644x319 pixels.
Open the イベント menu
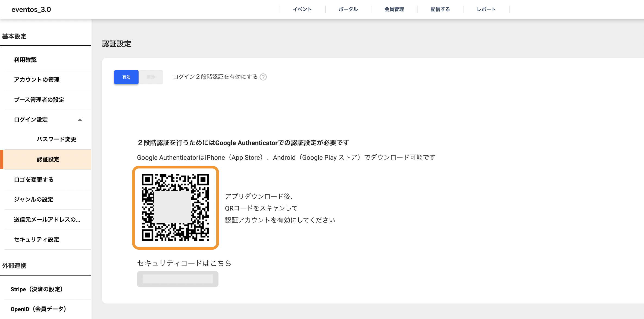302,9
